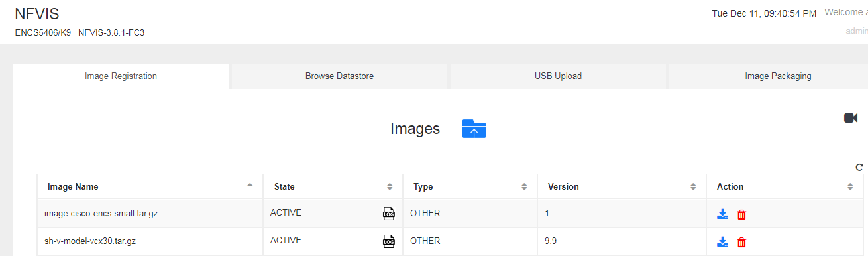Delete sh-v-model-vcx30.tar.gz with the trash icon
The image size is (868, 256).
point(741,242)
